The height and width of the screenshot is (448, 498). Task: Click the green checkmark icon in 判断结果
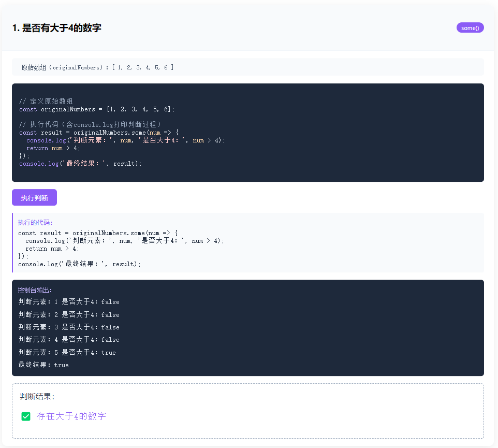pos(26,416)
